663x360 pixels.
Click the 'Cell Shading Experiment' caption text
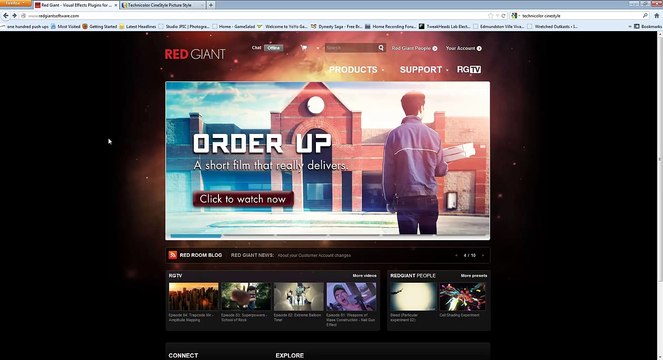point(459,315)
